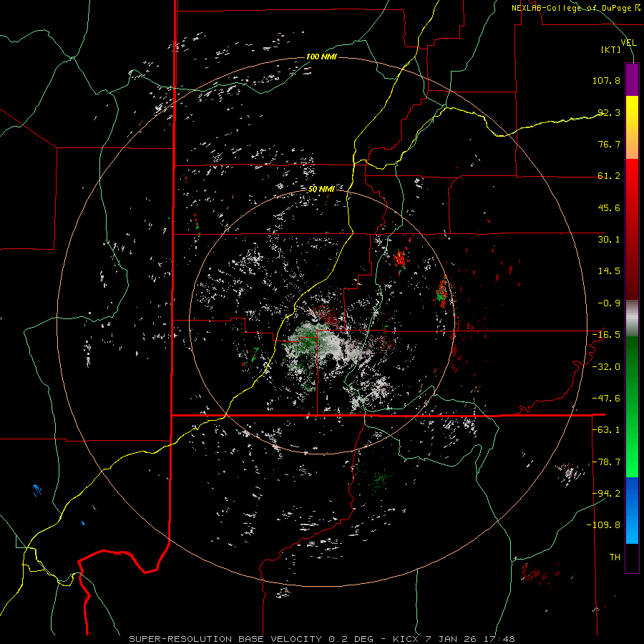Click the -109.8 velocity scale value
Screen dimensions: 644x644
point(603,525)
